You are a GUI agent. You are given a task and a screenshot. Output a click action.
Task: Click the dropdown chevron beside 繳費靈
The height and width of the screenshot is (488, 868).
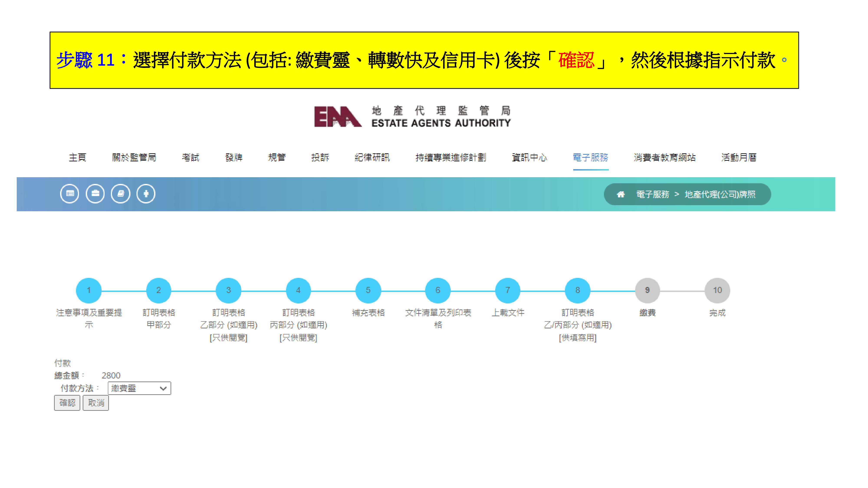(163, 388)
